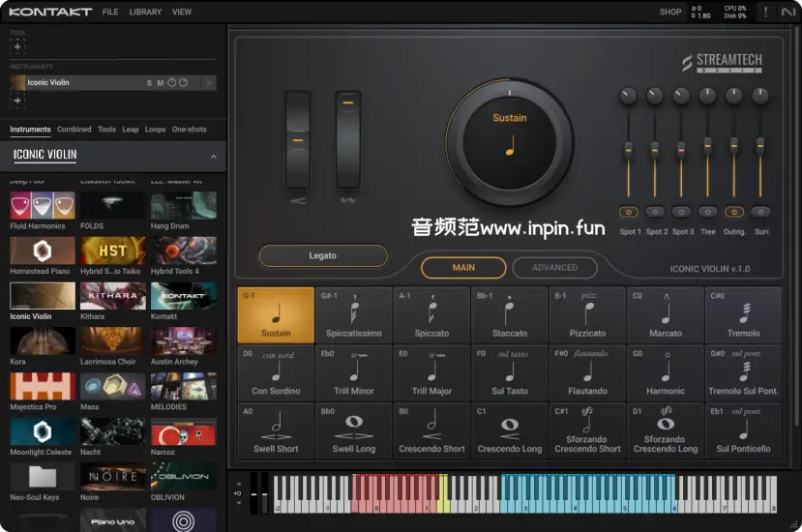Click the Spot 2 volume fader

[x=655, y=149]
